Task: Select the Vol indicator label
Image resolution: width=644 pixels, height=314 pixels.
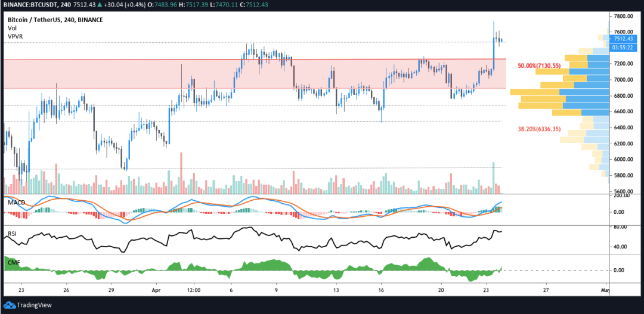Action: (x=12, y=28)
